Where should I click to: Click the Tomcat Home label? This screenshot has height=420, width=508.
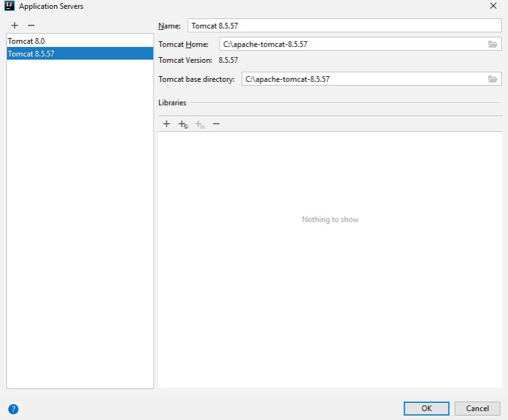coord(184,44)
